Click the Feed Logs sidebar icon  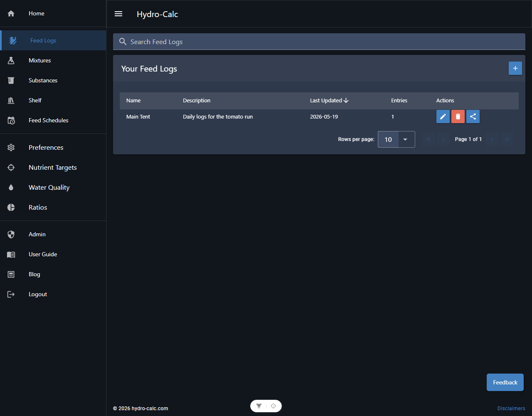pyautogui.click(x=13, y=40)
